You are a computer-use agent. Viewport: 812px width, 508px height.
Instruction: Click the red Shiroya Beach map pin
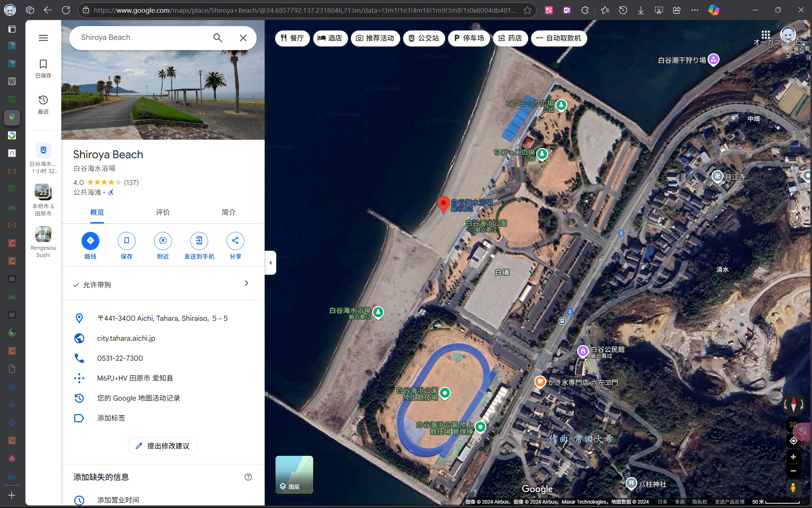(443, 204)
